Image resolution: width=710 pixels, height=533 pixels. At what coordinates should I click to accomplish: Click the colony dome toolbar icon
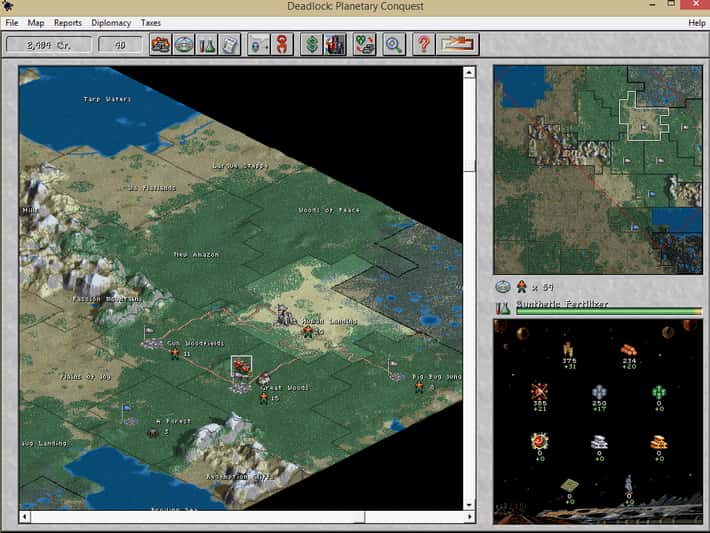click(183, 44)
